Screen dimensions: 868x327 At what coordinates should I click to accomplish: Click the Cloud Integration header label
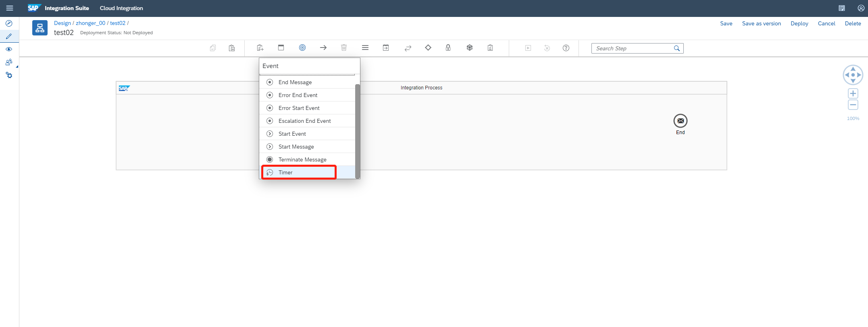click(x=121, y=8)
